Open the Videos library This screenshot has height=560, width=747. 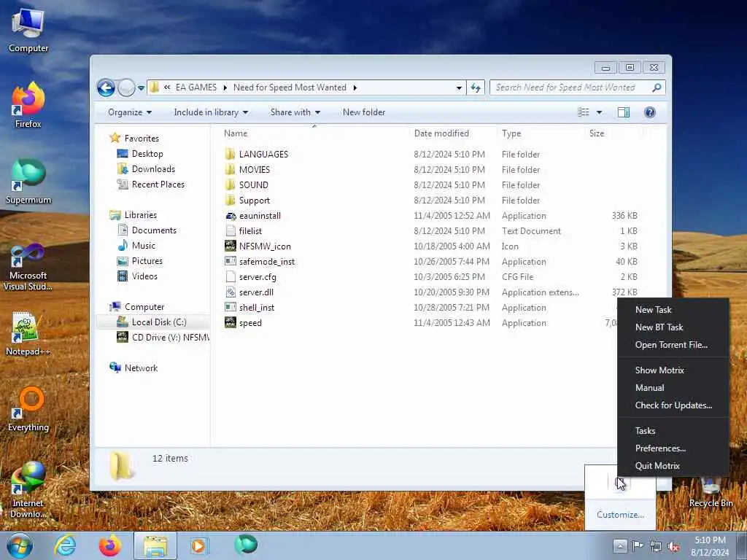[x=144, y=276]
